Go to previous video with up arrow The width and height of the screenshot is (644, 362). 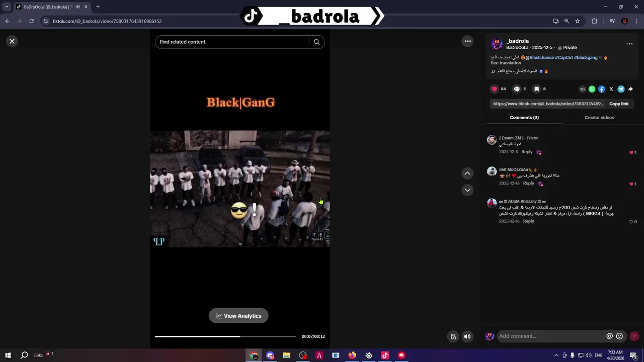tap(467, 173)
